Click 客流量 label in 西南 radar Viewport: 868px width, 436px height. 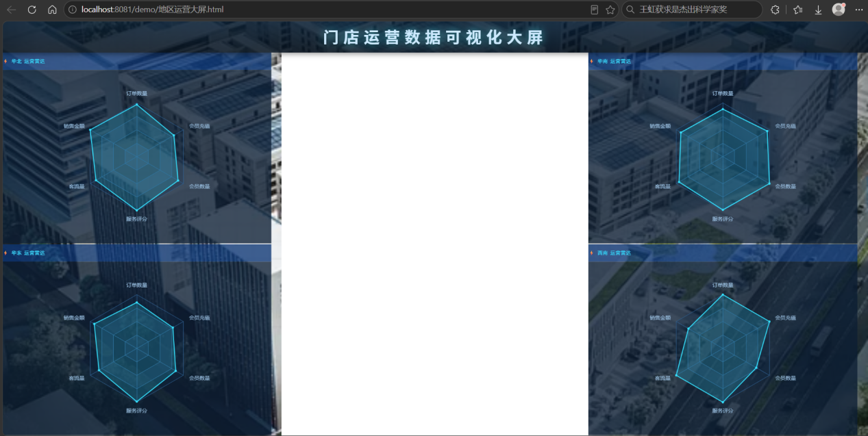(663, 378)
